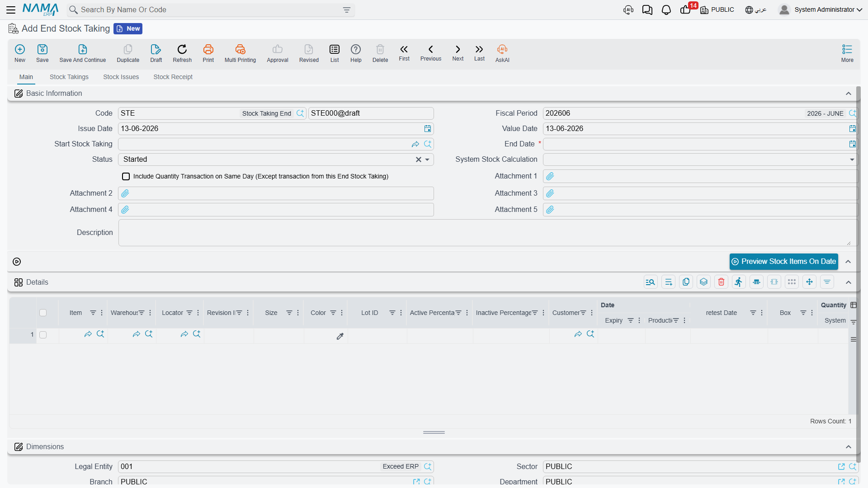Click the Draft toolbar icon
868x488 pixels.
(156, 53)
